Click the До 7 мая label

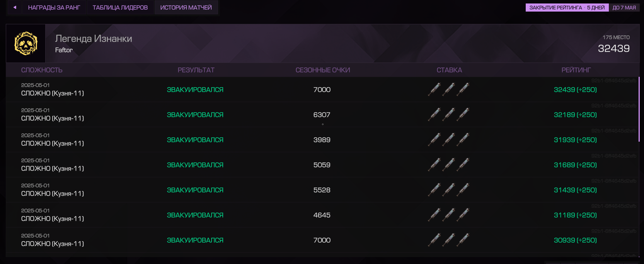pos(624,7)
